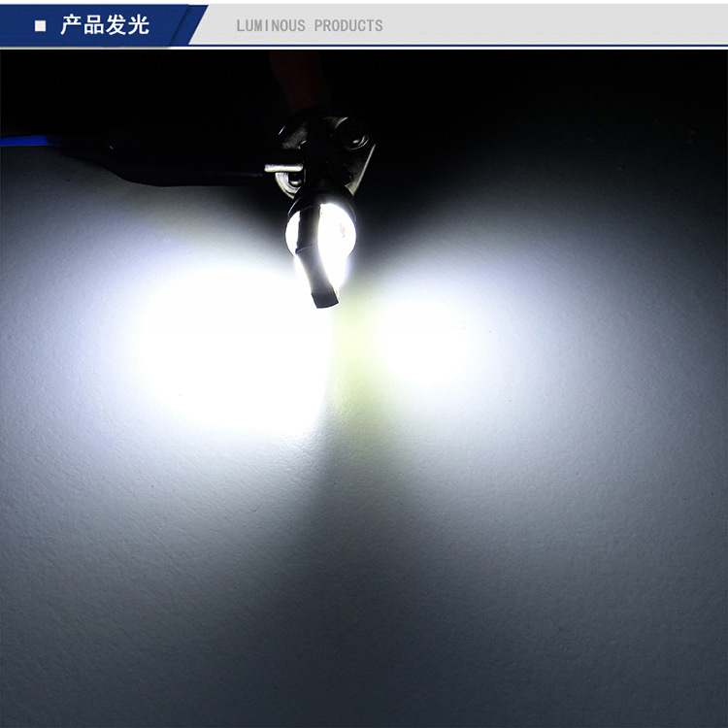Click the '产品发光' banner heading

pyautogui.click(x=105, y=25)
